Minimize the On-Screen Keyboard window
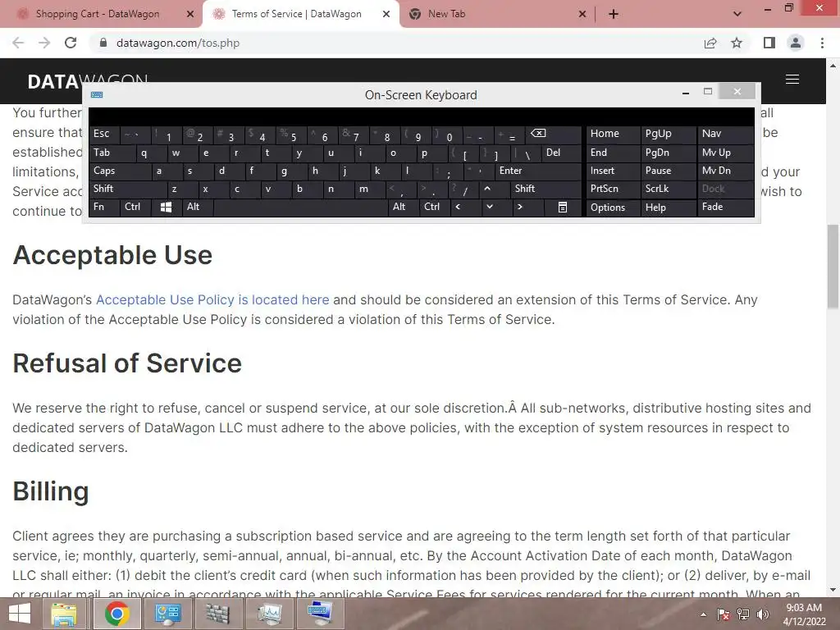The height and width of the screenshot is (630, 840). pyautogui.click(x=685, y=94)
